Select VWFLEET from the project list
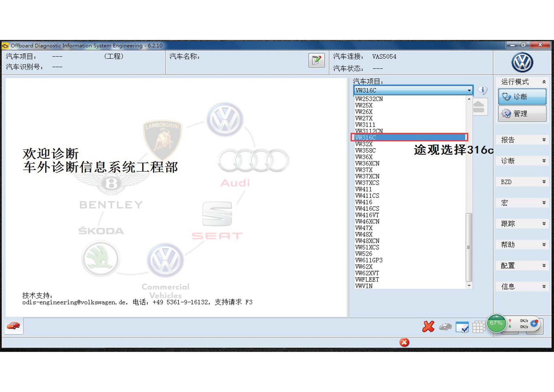Image resolution: width=554 pixels, height=392 pixels. [x=410, y=279]
